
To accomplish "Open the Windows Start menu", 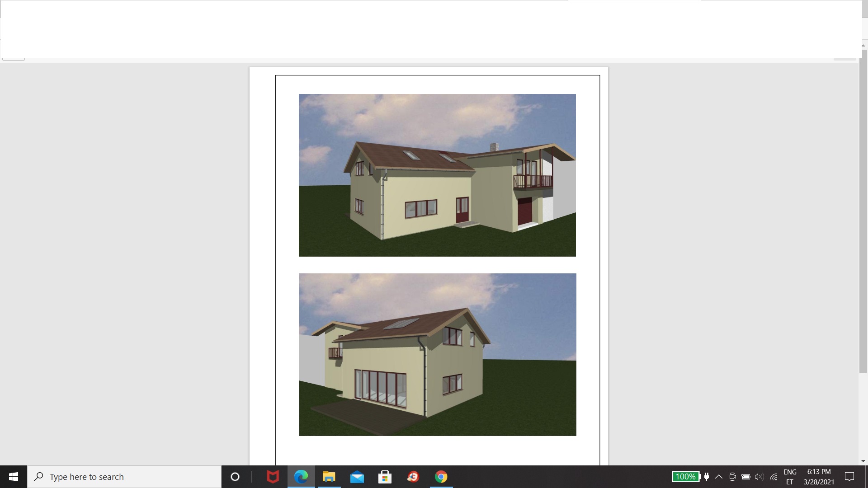I will click(x=13, y=477).
